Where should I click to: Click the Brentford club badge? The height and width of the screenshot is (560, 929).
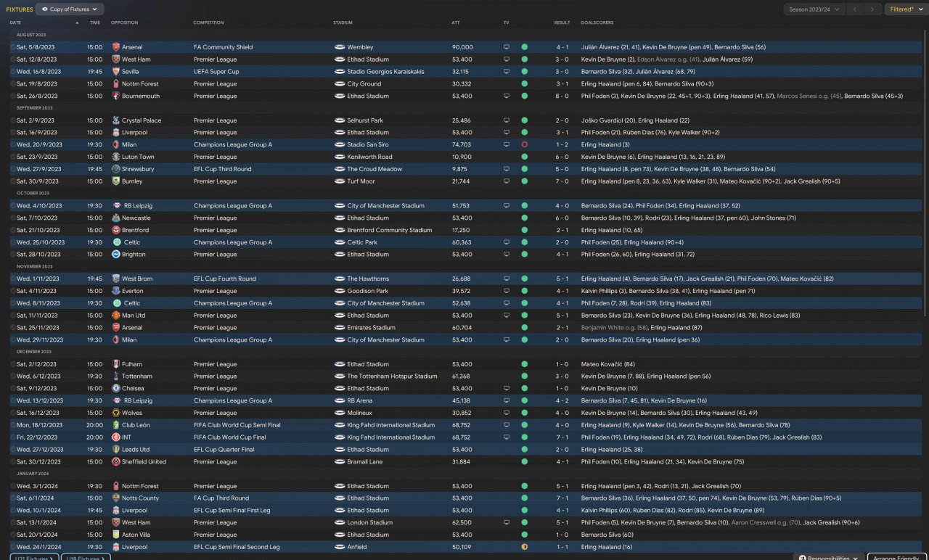tap(115, 230)
